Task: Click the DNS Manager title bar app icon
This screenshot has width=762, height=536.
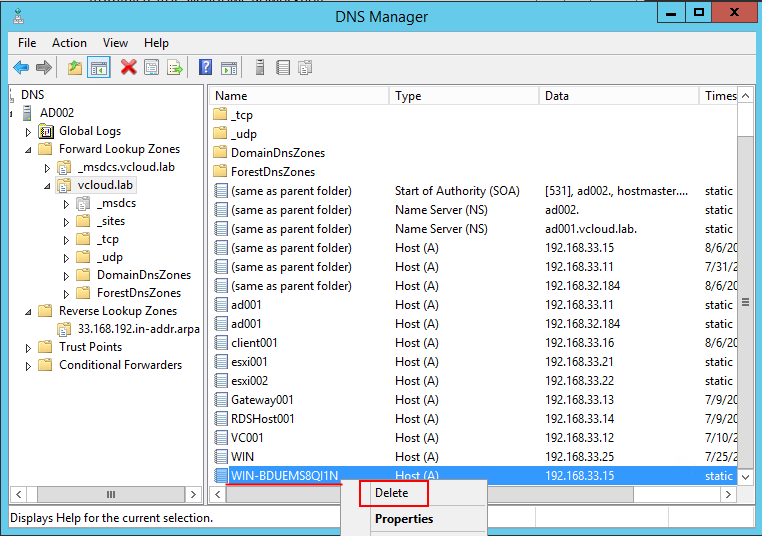Action: 18,16
